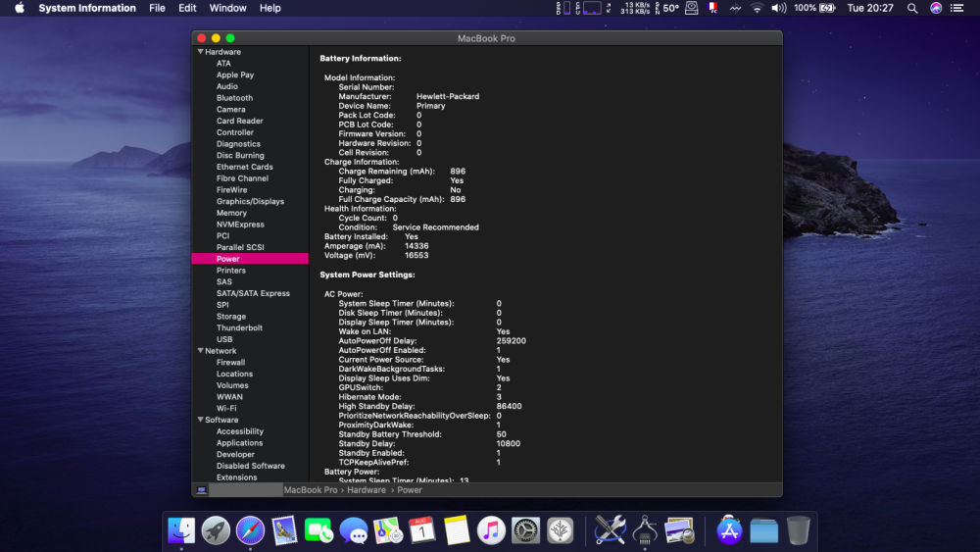Select Memory in the sidebar
Image resolution: width=980 pixels, height=552 pixels.
point(231,213)
